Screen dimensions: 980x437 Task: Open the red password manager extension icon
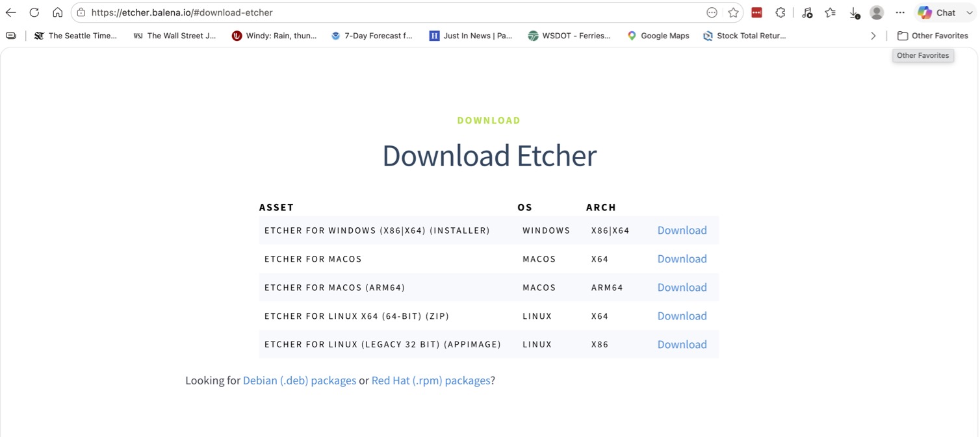pyautogui.click(x=757, y=12)
